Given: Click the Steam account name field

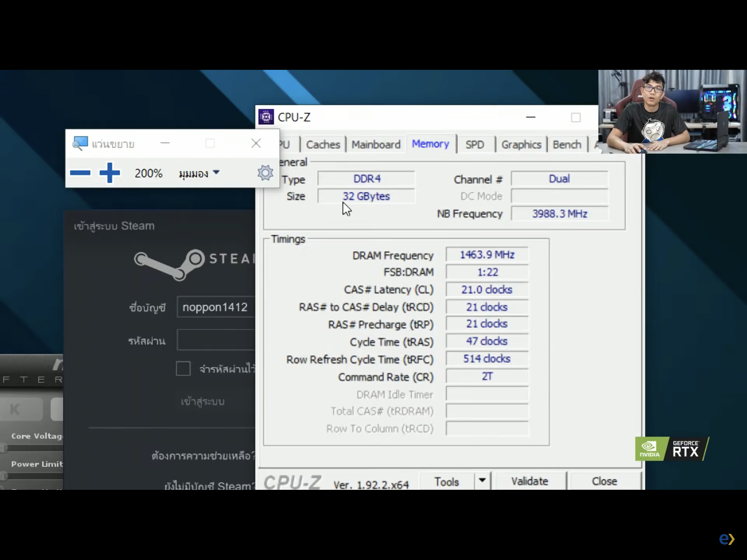Looking at the screenshot, I should click(x=216, y=307).
